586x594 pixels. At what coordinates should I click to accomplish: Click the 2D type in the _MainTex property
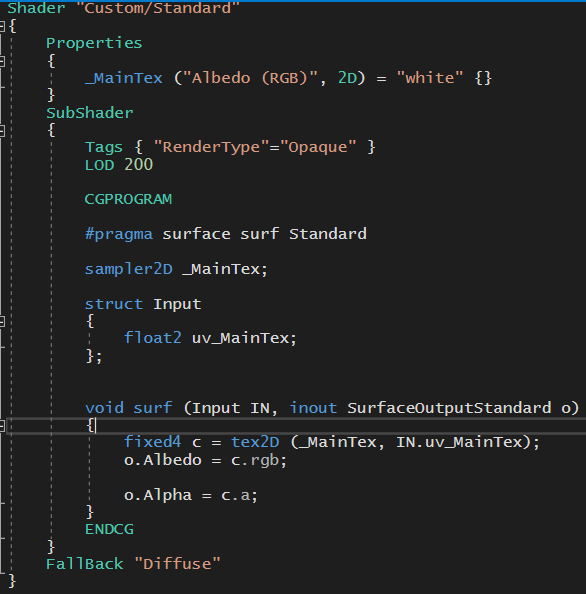tap(347, 78)
